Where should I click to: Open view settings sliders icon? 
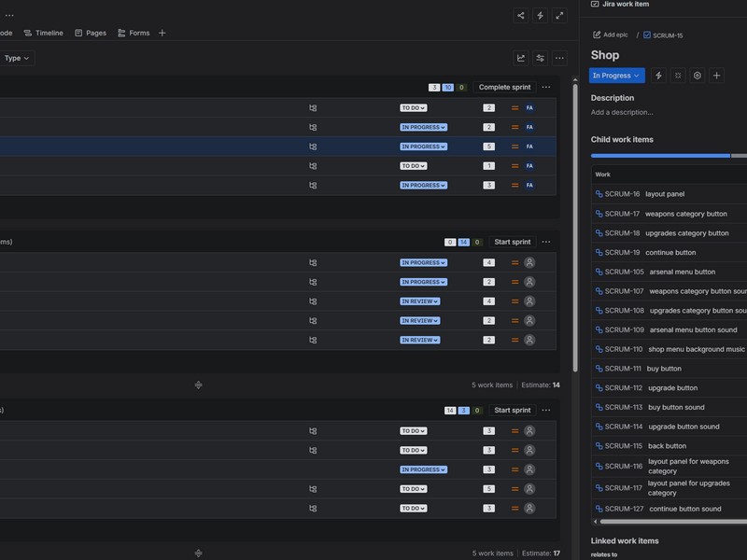point(540,58)
